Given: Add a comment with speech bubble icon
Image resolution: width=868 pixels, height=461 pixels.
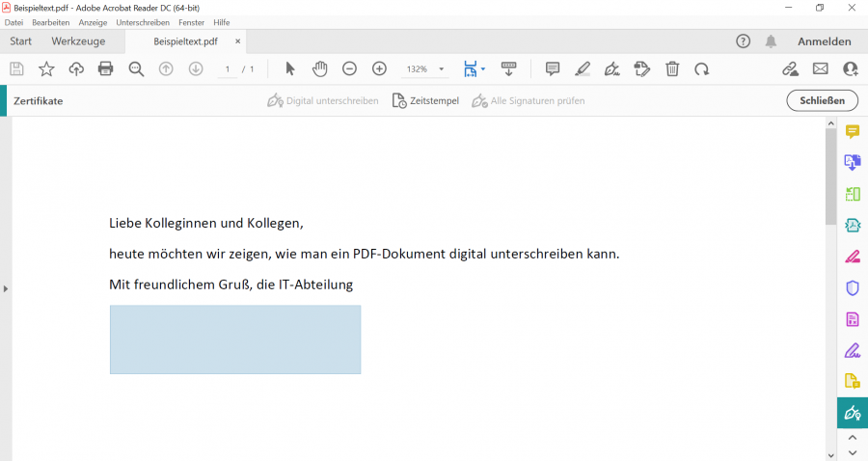Looking at the screenshot, I should (553, 68).
